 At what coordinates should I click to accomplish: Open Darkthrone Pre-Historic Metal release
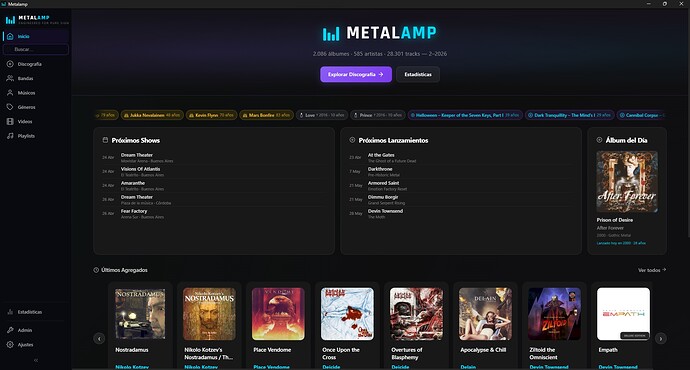461,172
